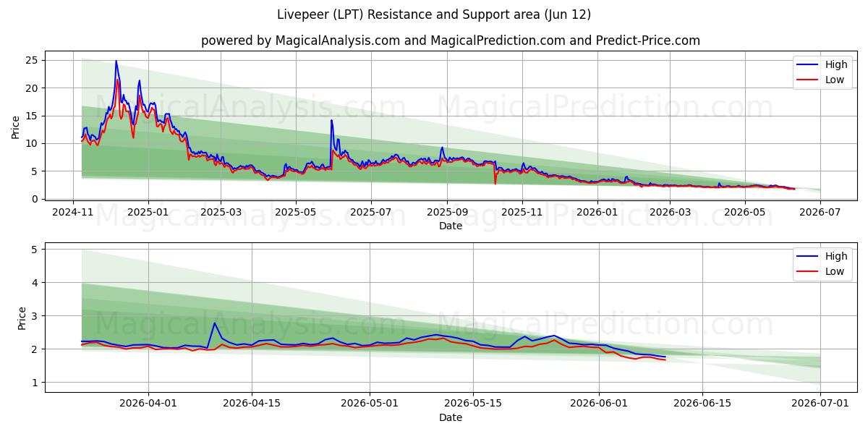The width and height of the screenshot is (868, 434).
Task: Click the '2025-11' tick label on the top chart
Action: tap(522, 212)
